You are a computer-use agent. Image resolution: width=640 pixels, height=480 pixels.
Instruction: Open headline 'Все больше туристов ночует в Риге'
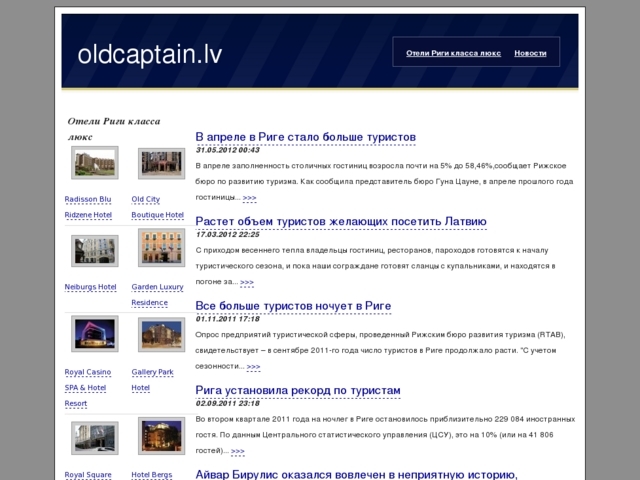tap(293, 306)
